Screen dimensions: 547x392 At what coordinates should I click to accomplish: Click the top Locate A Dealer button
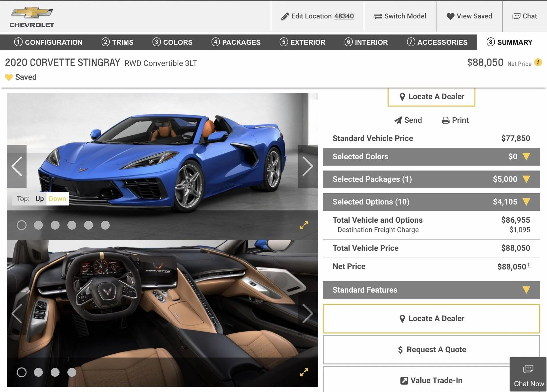pos(431,97)
